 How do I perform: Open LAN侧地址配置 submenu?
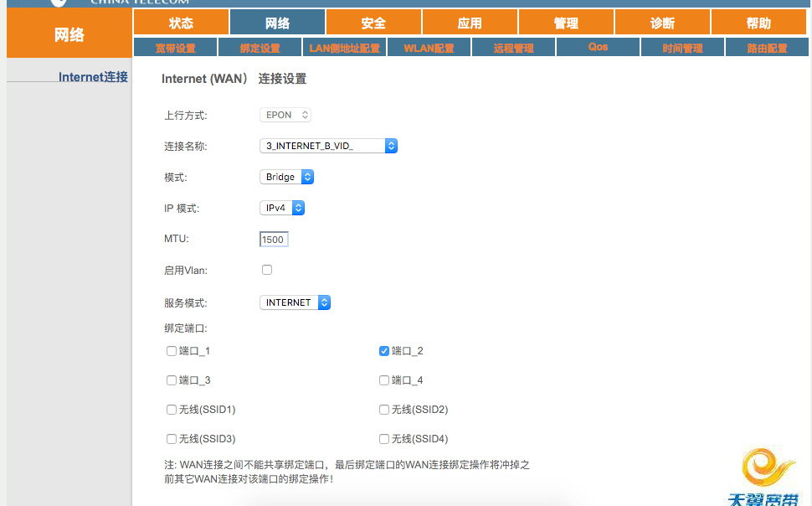(x=344, y=47)
